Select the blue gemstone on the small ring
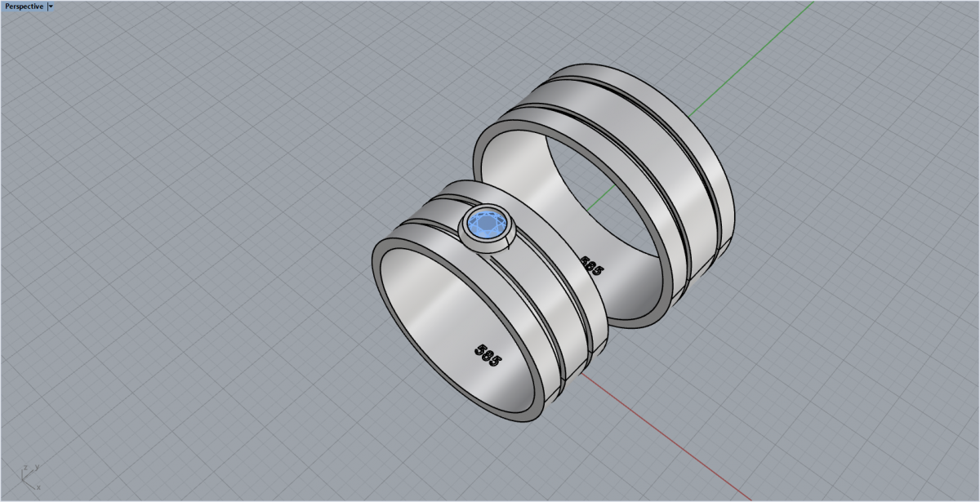Image resolution: width=980 pixels, height=502 pixels. point(488,222)
